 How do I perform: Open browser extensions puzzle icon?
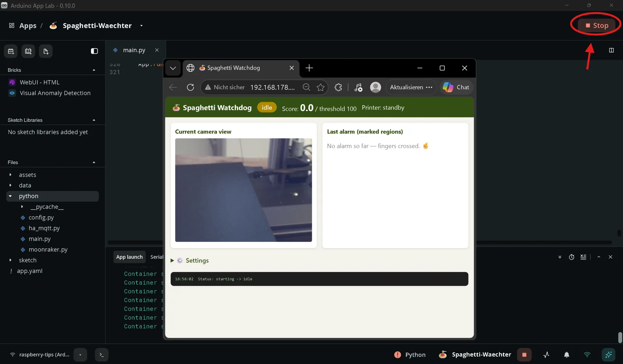[338, 87]
